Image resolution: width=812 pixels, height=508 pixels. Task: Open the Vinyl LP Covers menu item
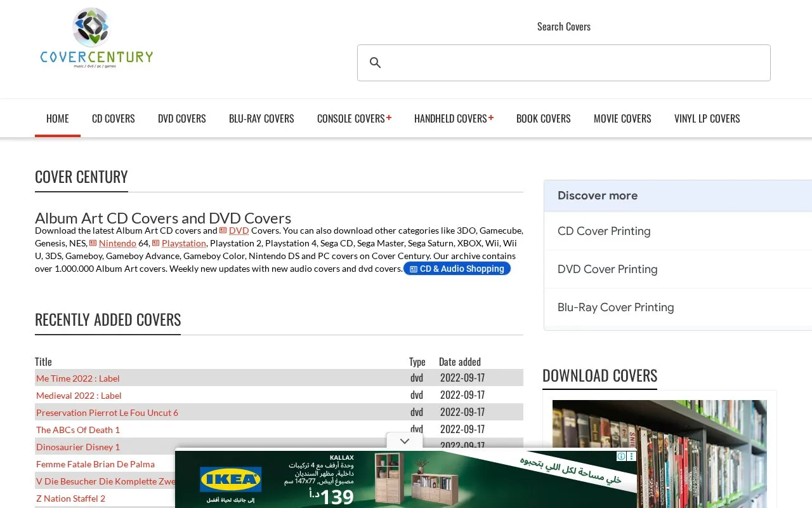point(707,118)
